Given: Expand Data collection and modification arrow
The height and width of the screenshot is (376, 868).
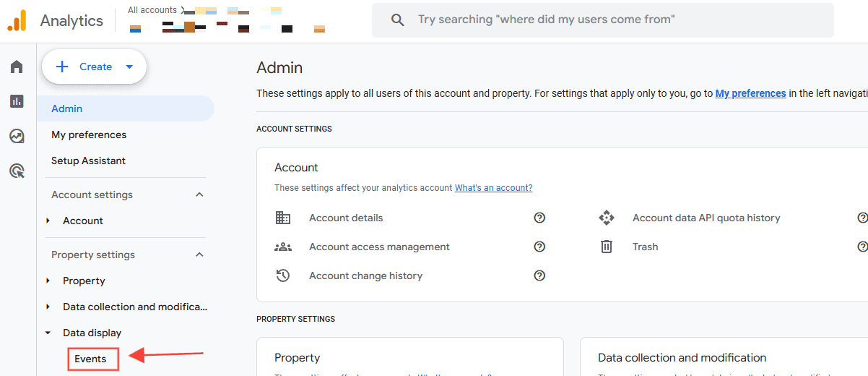Looking at the screenshot, I should coord(48,307).
